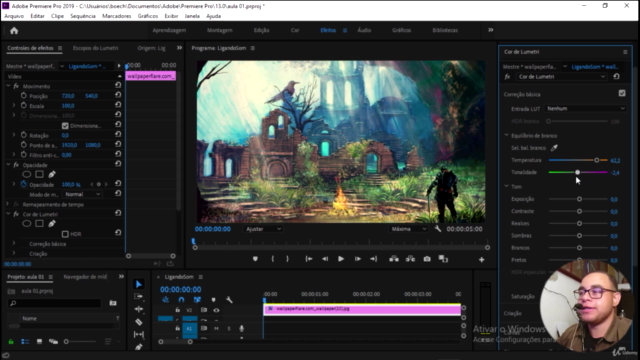
Task: Open the Ajustar zoom level dropdown
Action: [263, 229]
